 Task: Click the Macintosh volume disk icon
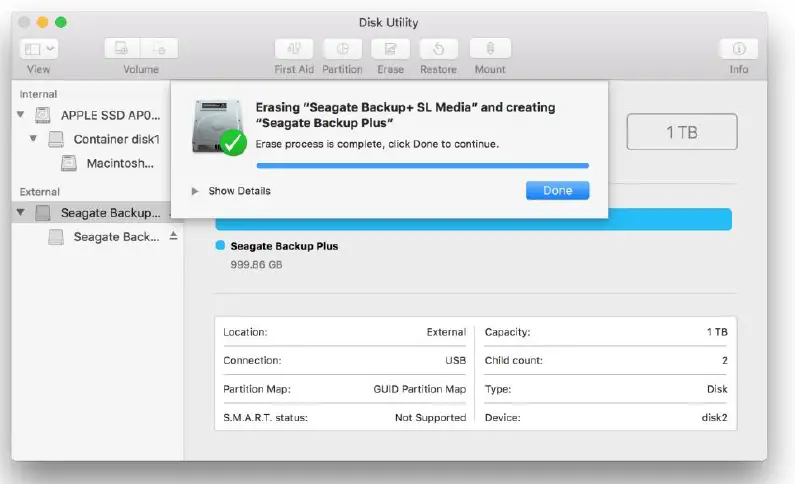click(69, 163)
